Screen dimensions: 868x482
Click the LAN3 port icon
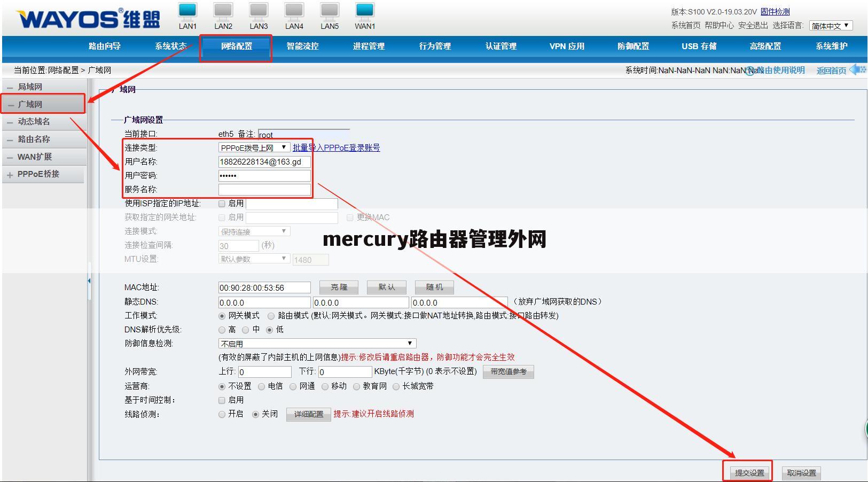click(259, 11)
